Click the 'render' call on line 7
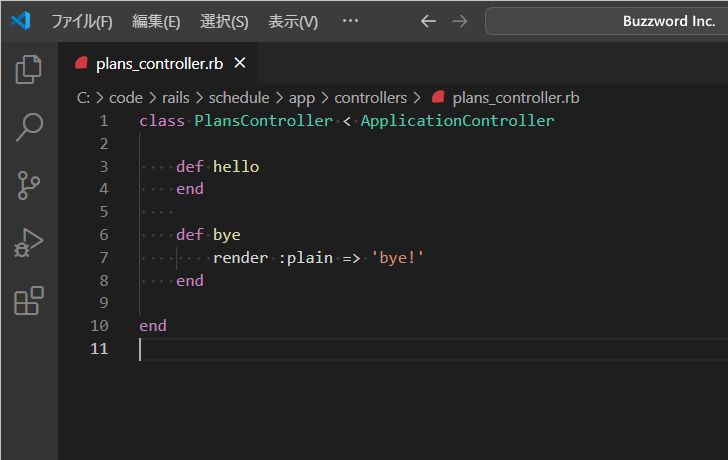This screenshot has width=728, height=460. click(x=240, y=258)
